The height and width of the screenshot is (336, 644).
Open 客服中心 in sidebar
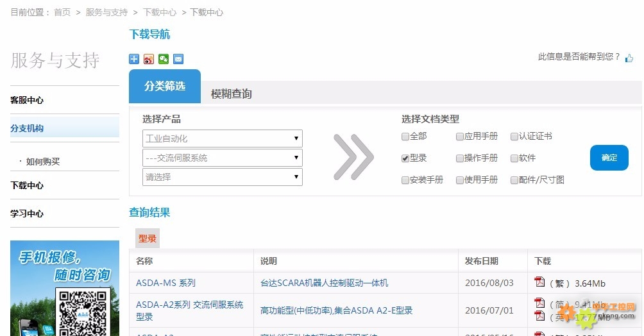pyautogui.click(x=27, y=100)
